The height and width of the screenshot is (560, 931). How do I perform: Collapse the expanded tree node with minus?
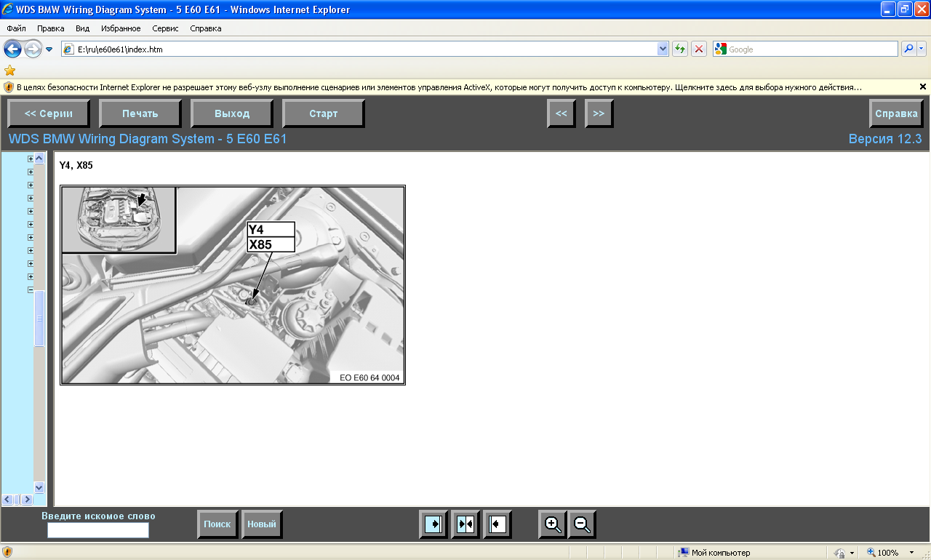click(x=31, y=289)
